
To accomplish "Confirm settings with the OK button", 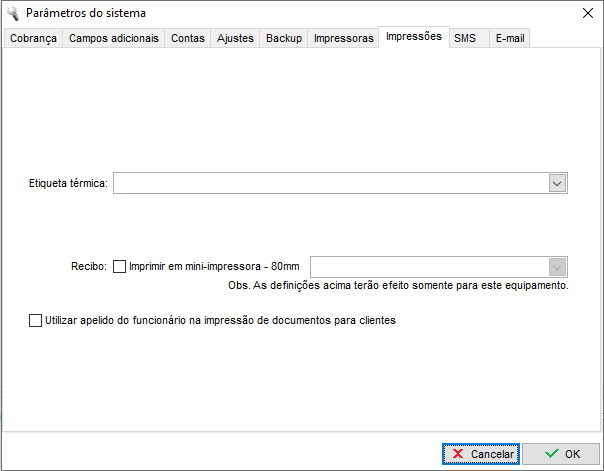I will click(x=562, y=454).
